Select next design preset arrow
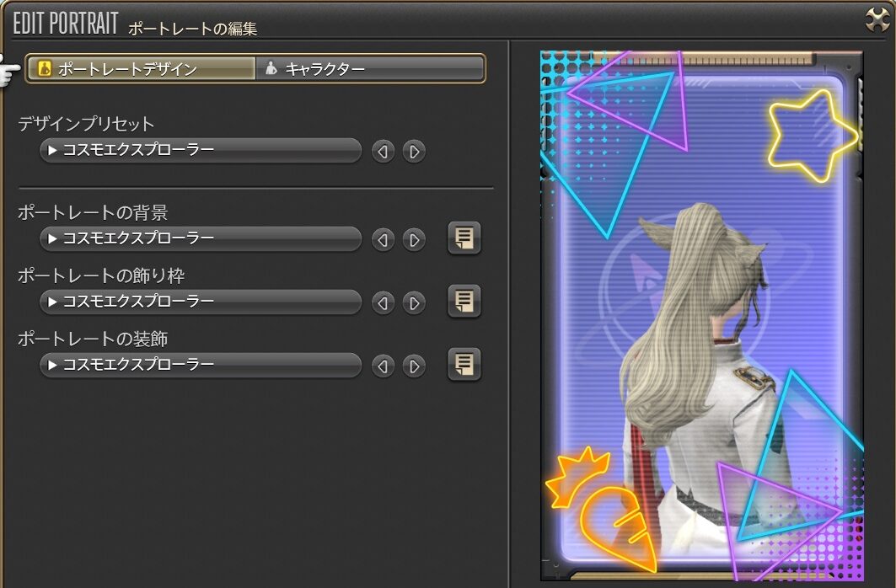This screenshot has width=896, height=588. click(x=415, y=152)
